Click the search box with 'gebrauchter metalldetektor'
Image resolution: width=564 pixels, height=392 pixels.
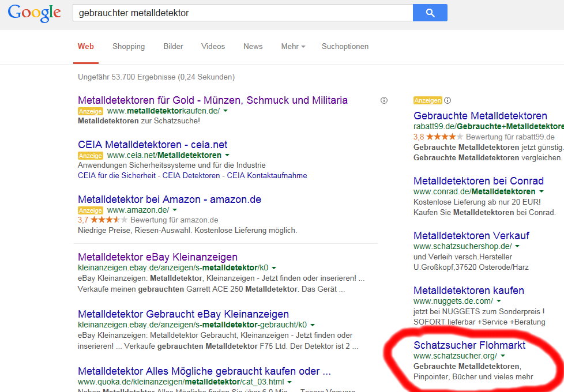tap(242, 13)
